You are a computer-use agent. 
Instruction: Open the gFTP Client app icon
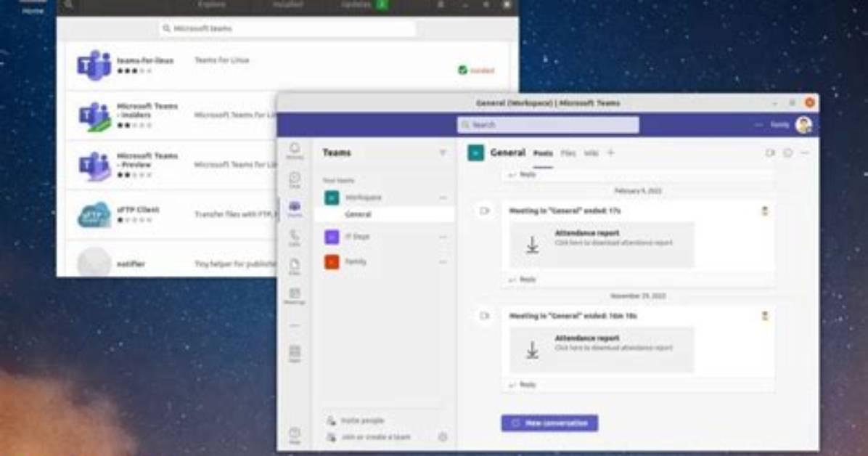(x=94, y=214)
